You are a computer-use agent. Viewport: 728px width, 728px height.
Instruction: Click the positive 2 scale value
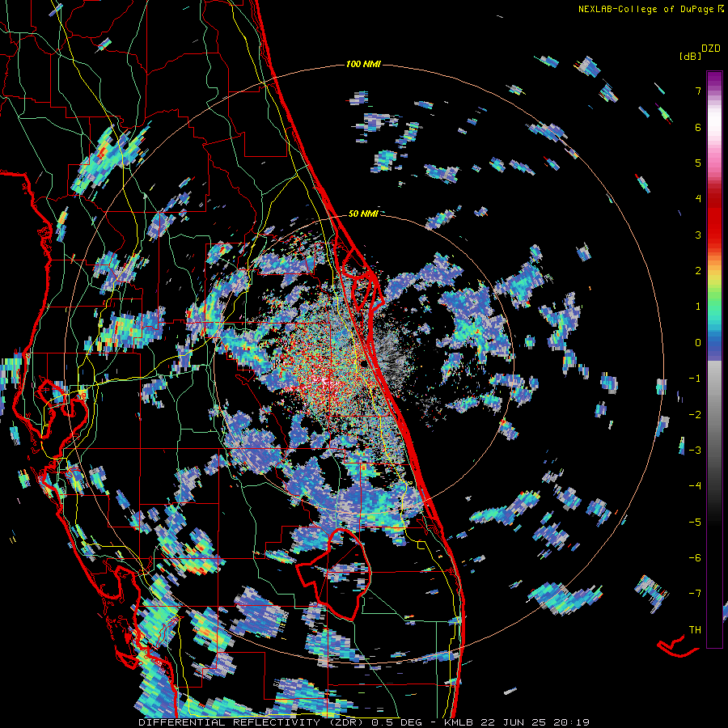coord(698,271)
